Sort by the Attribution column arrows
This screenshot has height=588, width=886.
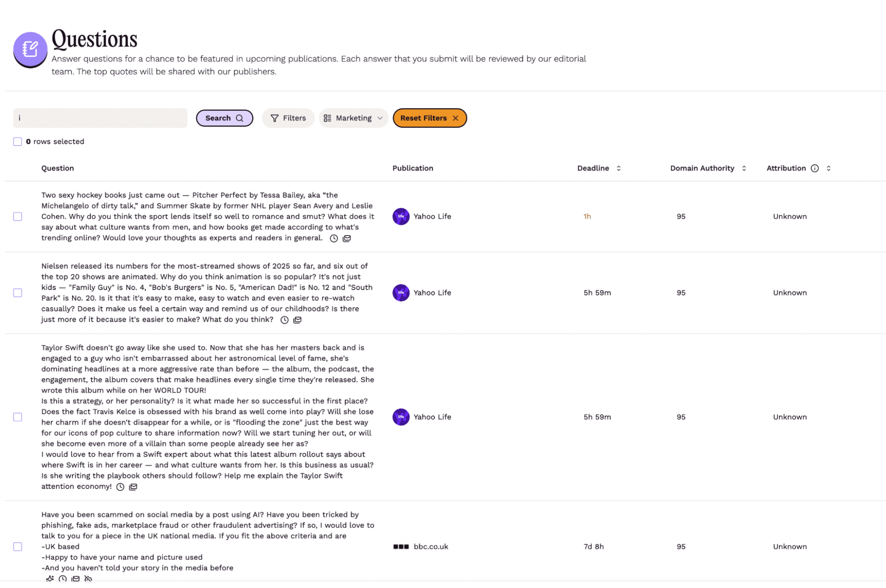click(x=828, y=168)
